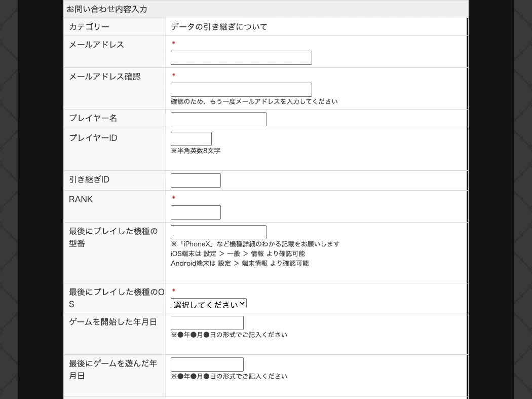The image size is (532, 399).
Task: Click the iOS端末 settings hint line
Action: tap(238, 253)
